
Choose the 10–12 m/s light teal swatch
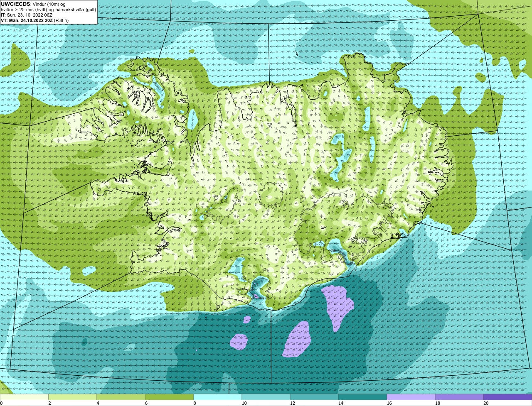click(266, 397)
